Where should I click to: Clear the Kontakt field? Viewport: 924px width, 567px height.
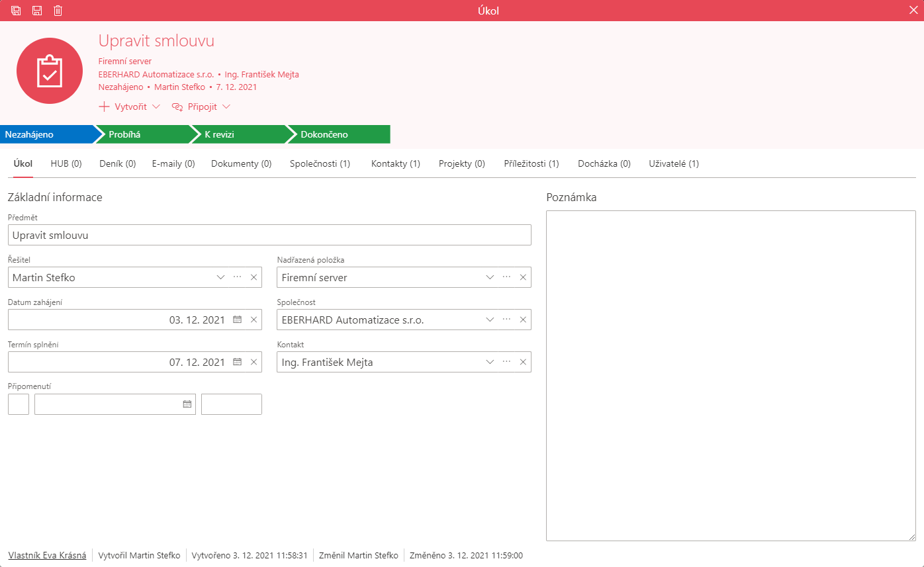(x=523, y=362)
